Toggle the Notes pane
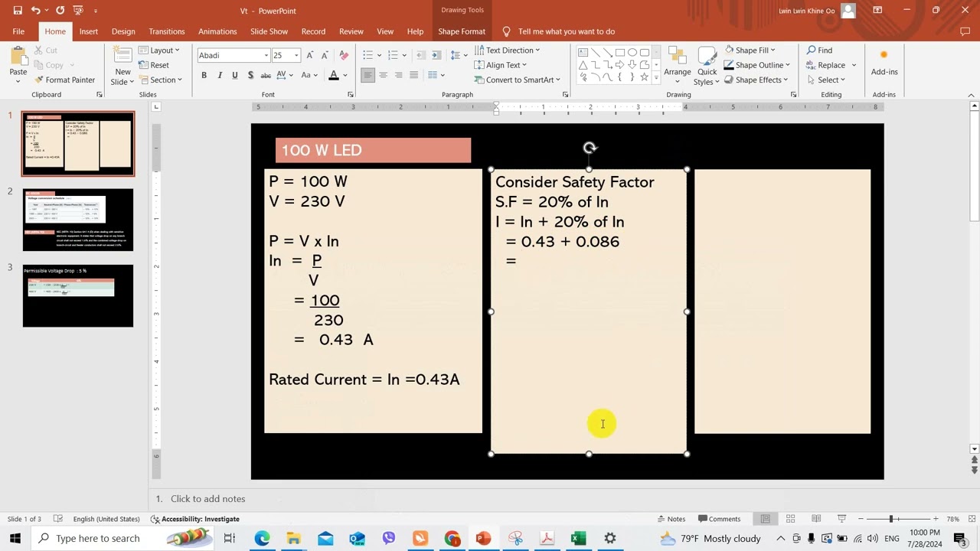Image resolution: width=980 pixels, height=551 pixels. tap(671, 519)
